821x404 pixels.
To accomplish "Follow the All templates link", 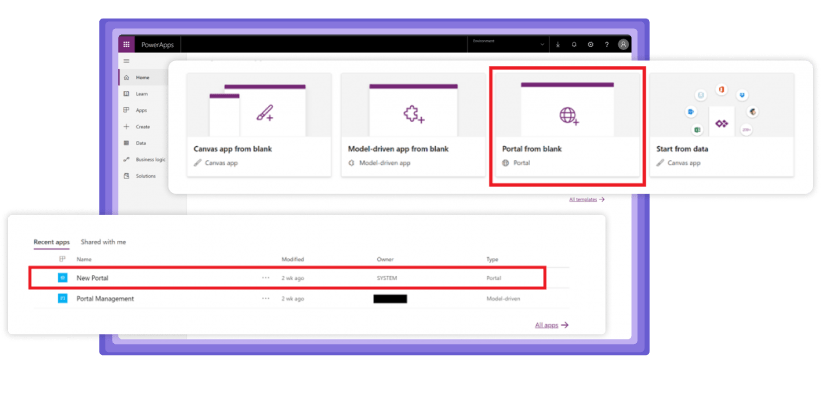I will [x=587, y=199].
